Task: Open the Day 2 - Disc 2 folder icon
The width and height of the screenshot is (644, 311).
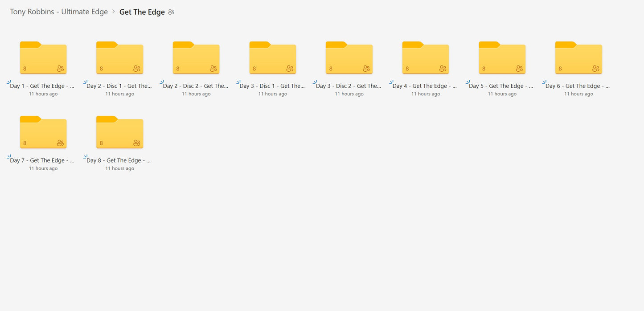Action: pyautogui.click(x=196, y=57)
